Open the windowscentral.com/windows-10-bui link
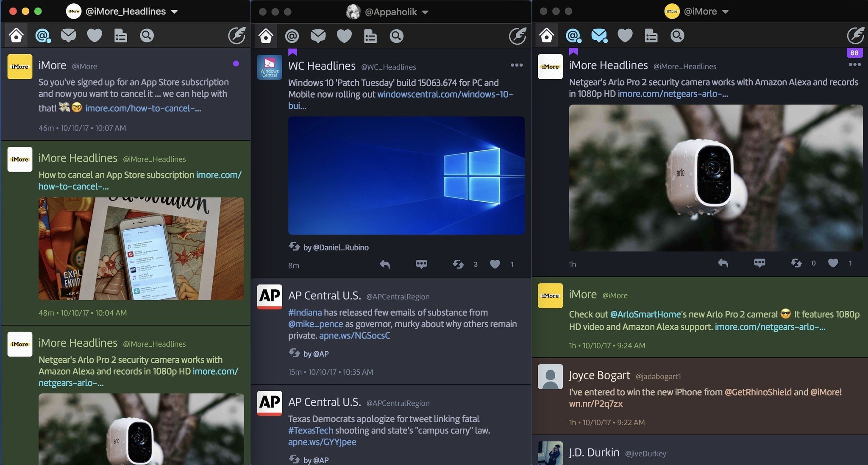 [x=401, y=100]
